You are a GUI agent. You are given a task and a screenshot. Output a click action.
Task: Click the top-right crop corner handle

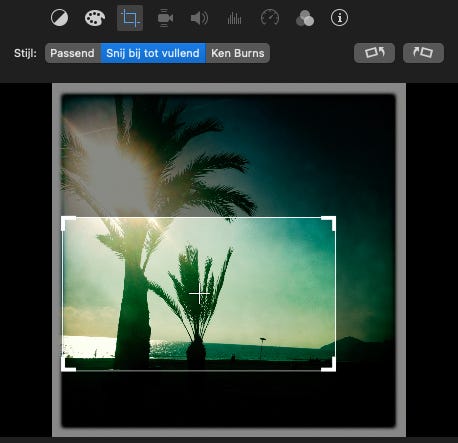(x=329, y=223)
